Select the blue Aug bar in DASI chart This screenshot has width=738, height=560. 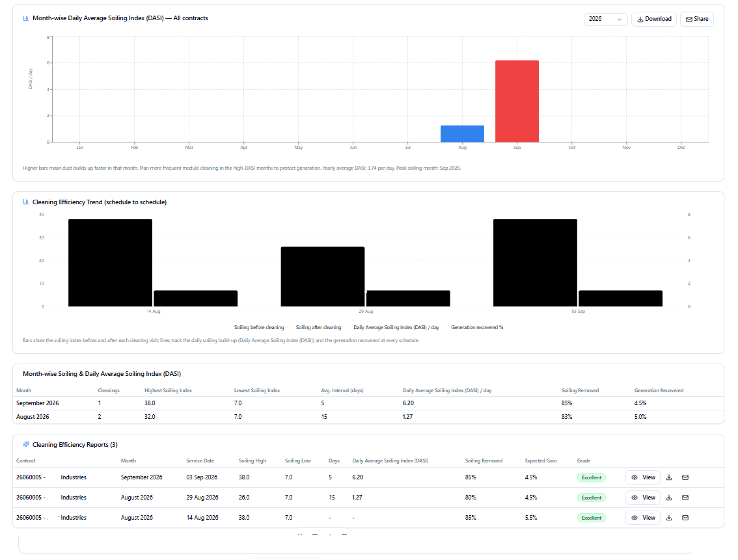462,134
